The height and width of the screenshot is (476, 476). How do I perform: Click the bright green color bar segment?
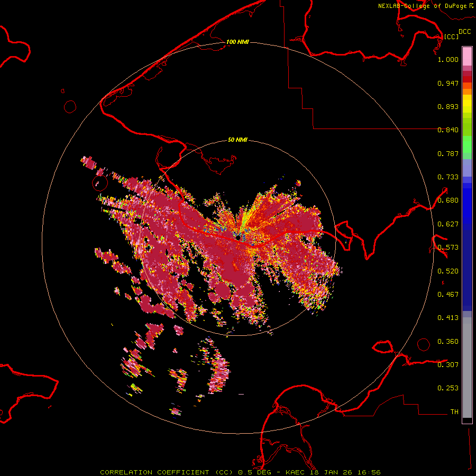(x=467, y=144)
